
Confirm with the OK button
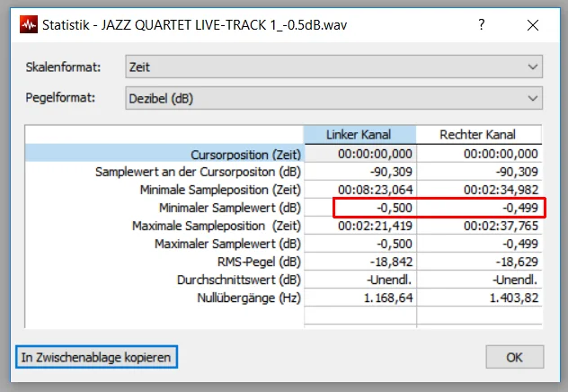[514, 357]
